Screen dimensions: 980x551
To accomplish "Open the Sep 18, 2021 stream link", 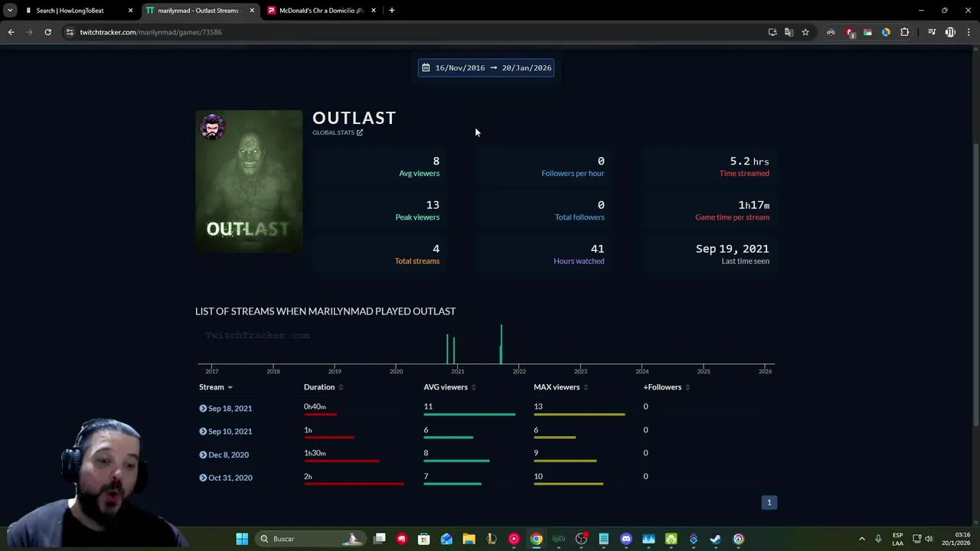I will point(230,409).
